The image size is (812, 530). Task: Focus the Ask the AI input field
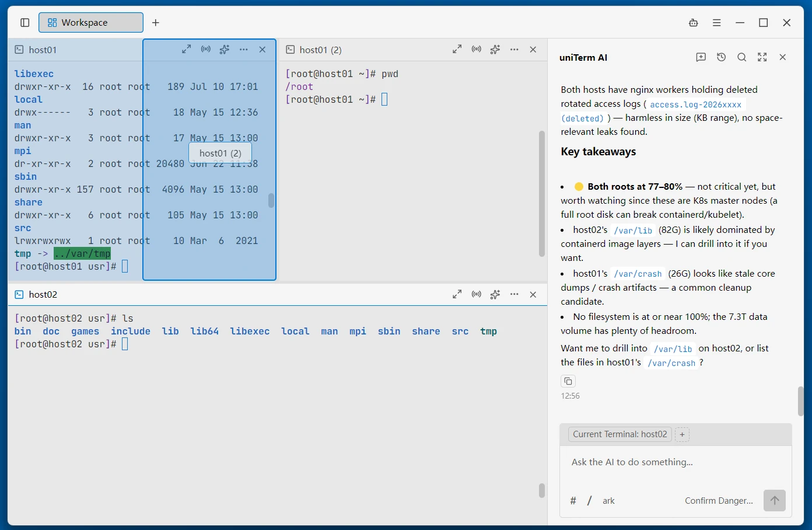pos(675,462)
